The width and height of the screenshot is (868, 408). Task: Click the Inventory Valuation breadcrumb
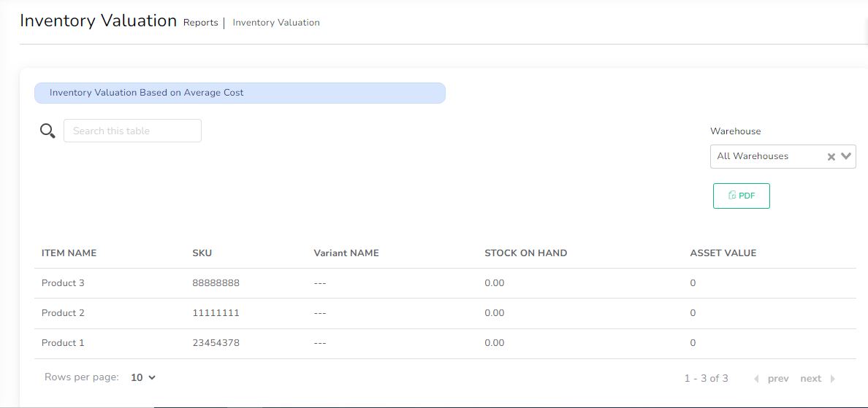(x=276, y=23)
